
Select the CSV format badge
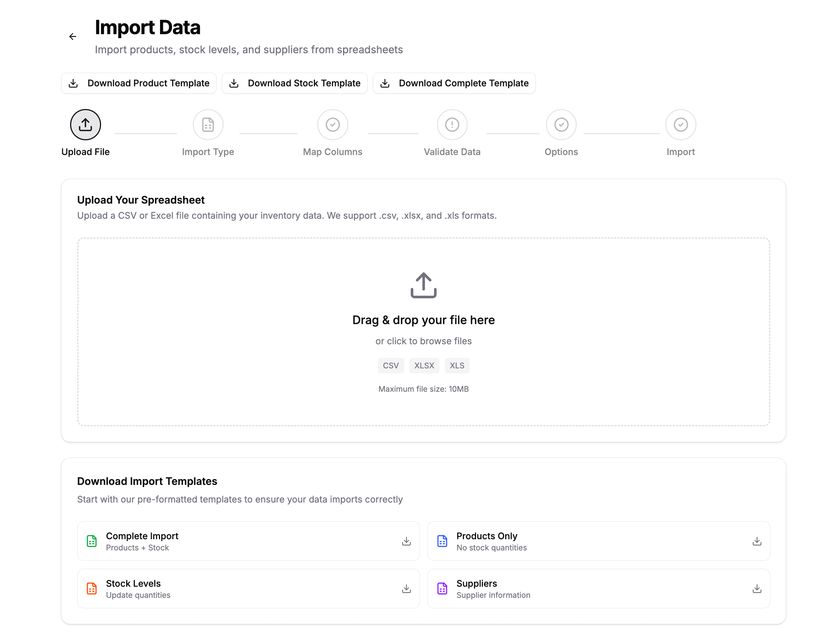coord(391,365)
